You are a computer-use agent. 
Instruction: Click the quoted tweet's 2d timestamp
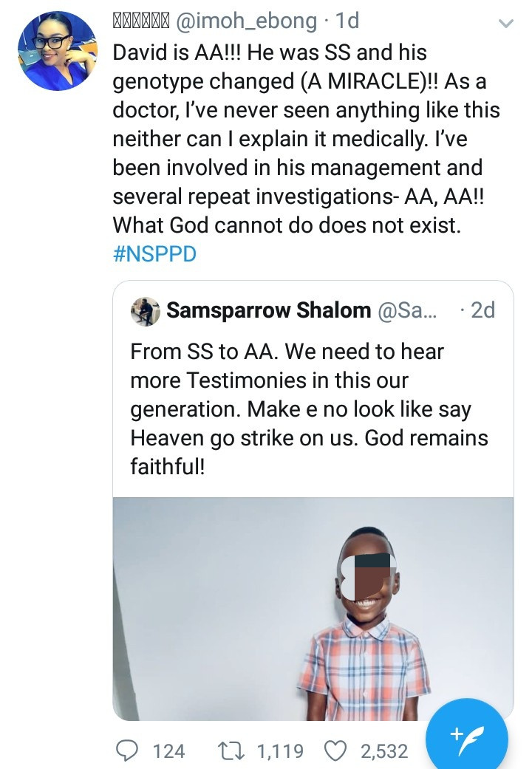482,310
